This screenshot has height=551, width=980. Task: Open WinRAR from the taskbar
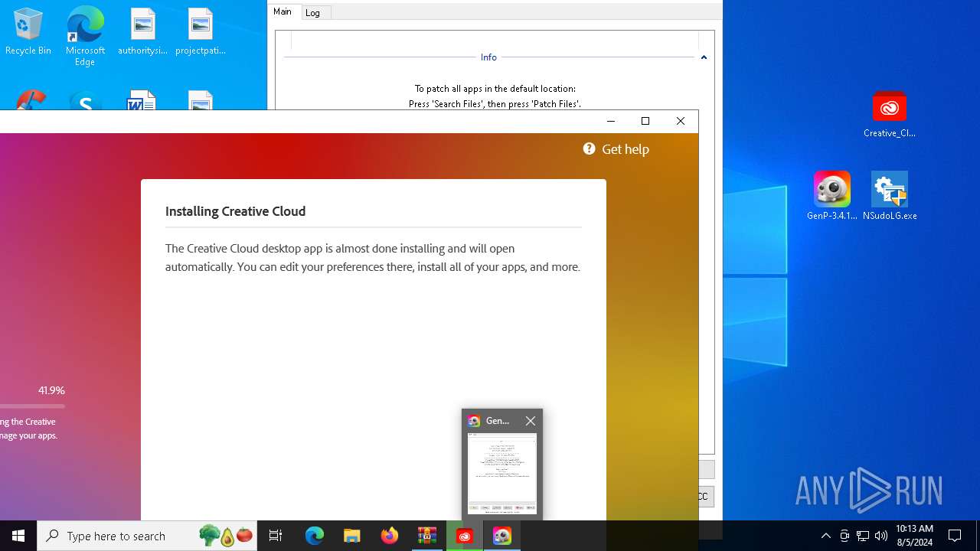[426, 536]
